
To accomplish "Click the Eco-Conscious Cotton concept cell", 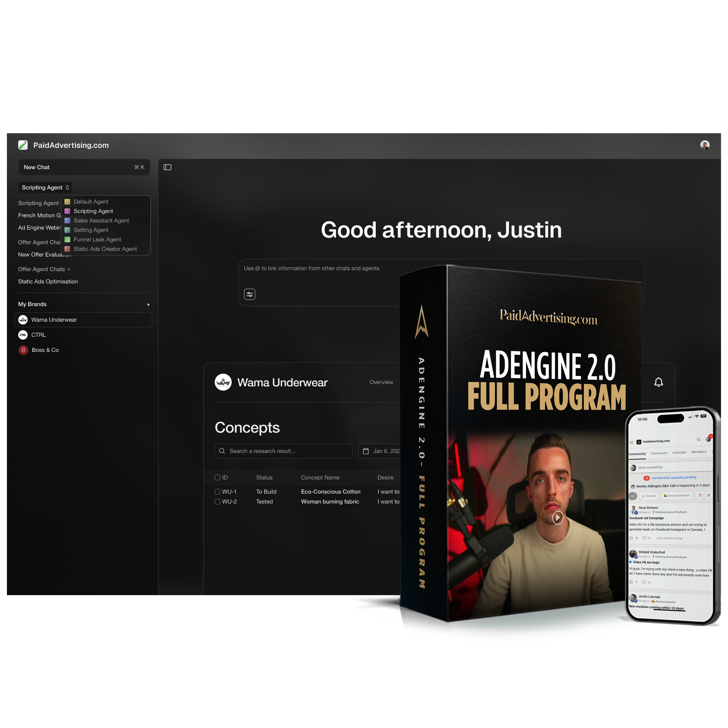I will point(331,491).
